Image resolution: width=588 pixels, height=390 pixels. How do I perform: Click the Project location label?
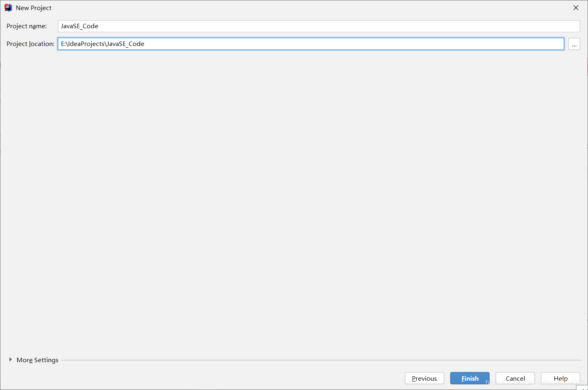click(x=30, y=44)
